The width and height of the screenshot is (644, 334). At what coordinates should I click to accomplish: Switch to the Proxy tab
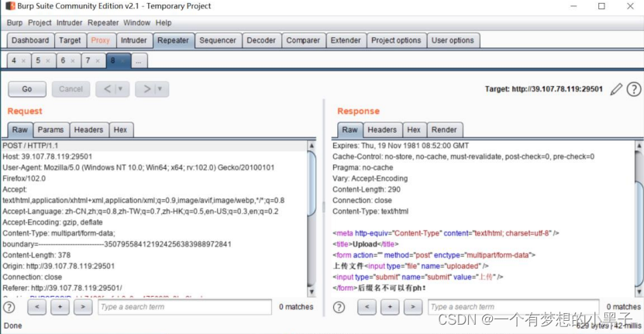click(101, 40)
